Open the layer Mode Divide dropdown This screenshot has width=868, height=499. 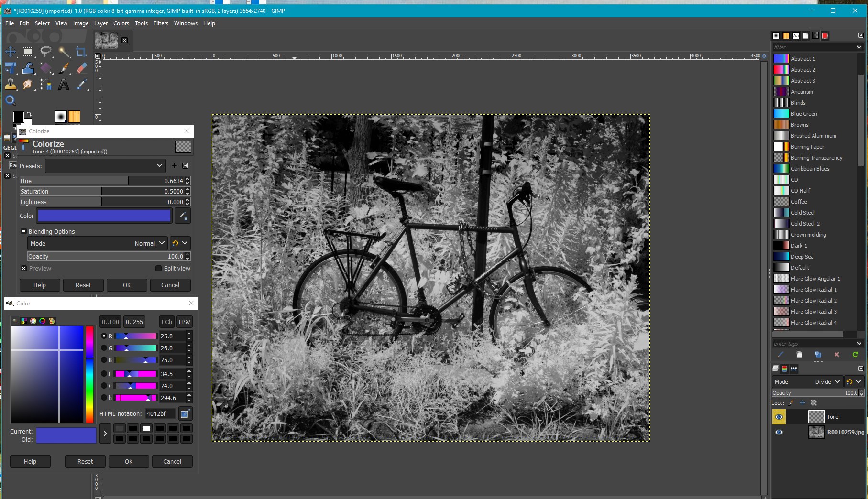point(807,381)
